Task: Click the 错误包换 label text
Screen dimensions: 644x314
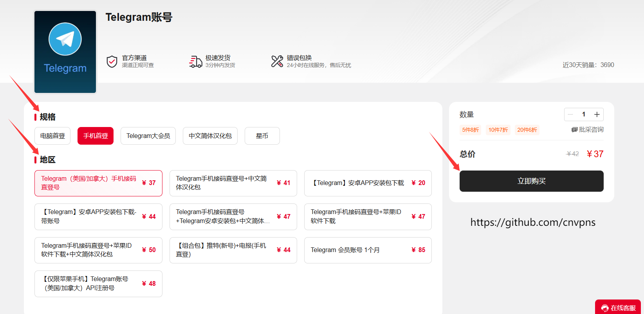Action: pyautogui.click(x=299, y=58)
